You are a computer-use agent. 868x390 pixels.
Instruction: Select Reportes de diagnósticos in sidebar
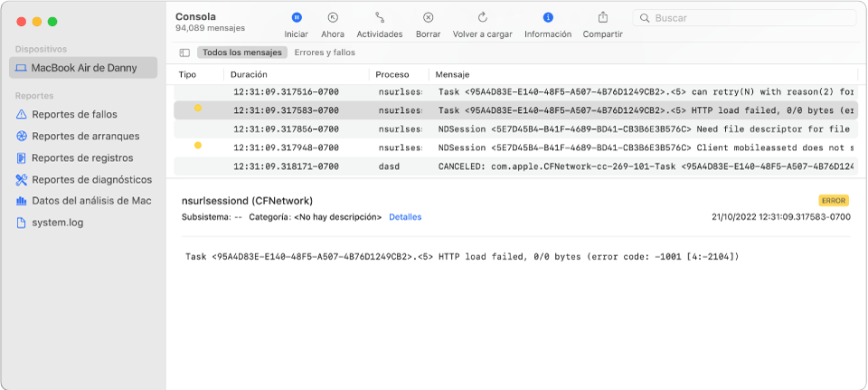(x=83, y=180)
